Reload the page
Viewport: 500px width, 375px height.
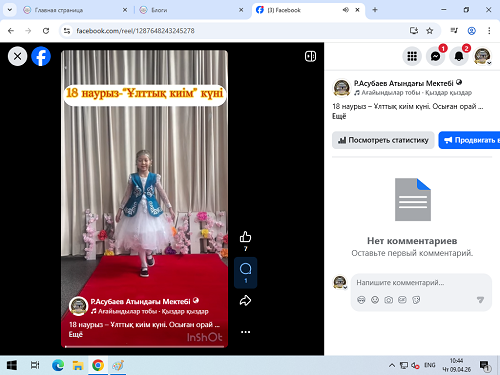point(46,31)
